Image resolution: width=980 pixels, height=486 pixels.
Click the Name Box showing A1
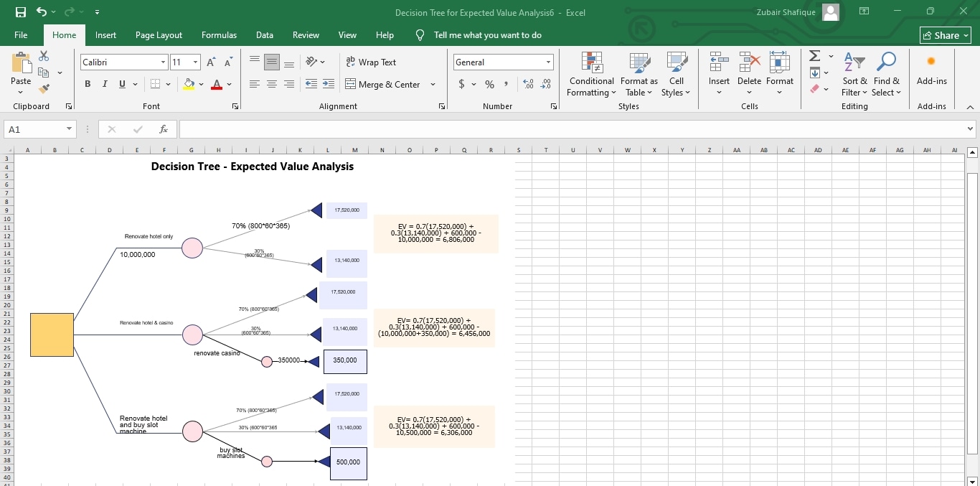pos(34,129)
